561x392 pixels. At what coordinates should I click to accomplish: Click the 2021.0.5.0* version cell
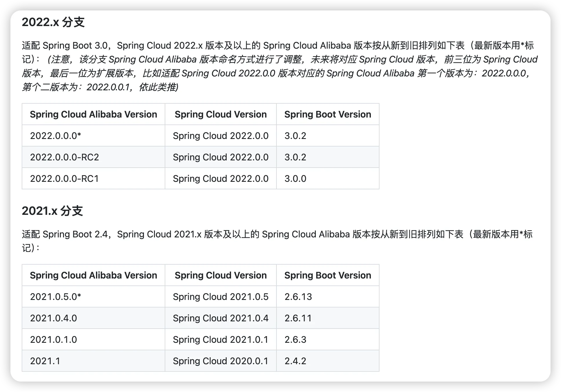click(x=55, y=297)
